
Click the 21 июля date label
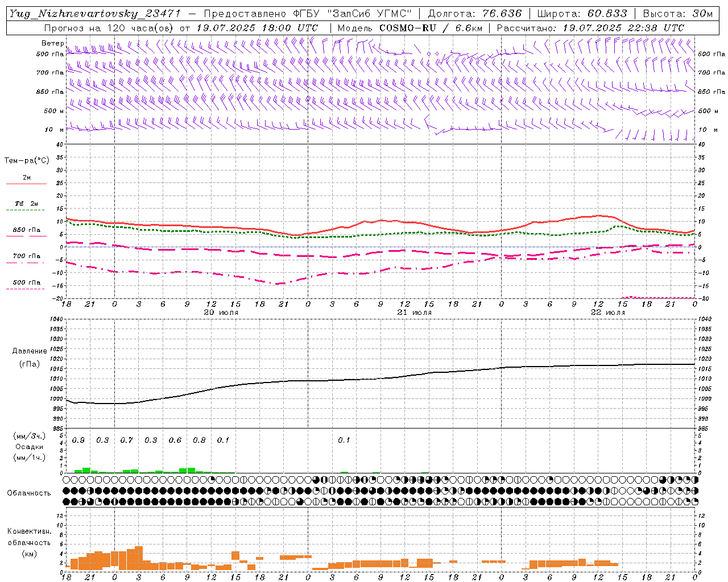[415, 312]
